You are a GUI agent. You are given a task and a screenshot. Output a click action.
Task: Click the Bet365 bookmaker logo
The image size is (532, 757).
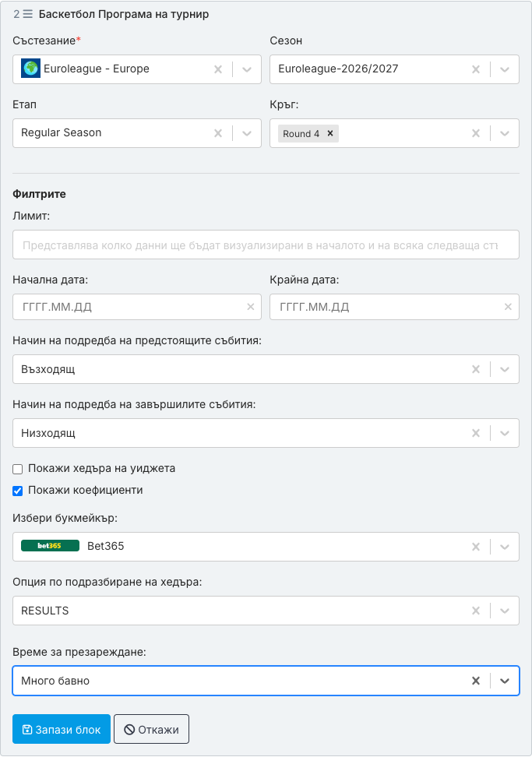(x=50, y=546)
